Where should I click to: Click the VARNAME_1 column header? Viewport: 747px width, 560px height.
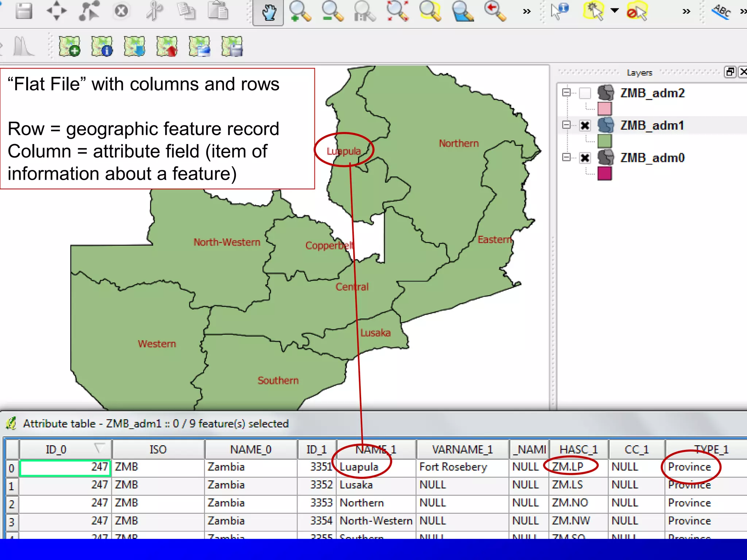click(x=462, y=450)
